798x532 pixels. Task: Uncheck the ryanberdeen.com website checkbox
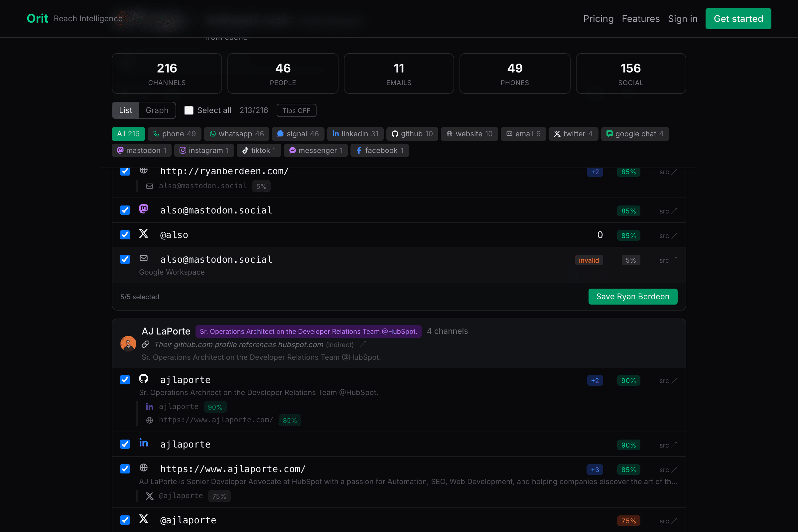(125, 171)
